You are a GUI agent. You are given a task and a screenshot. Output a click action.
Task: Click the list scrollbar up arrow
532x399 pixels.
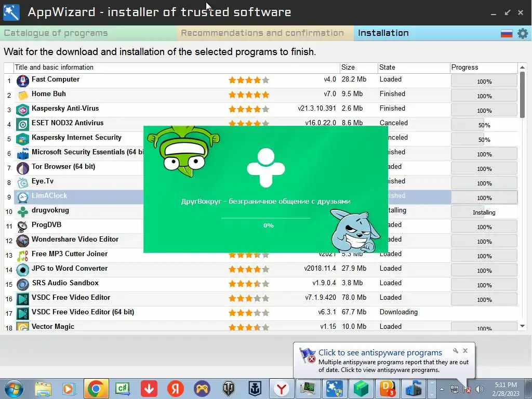coord(522,68)
